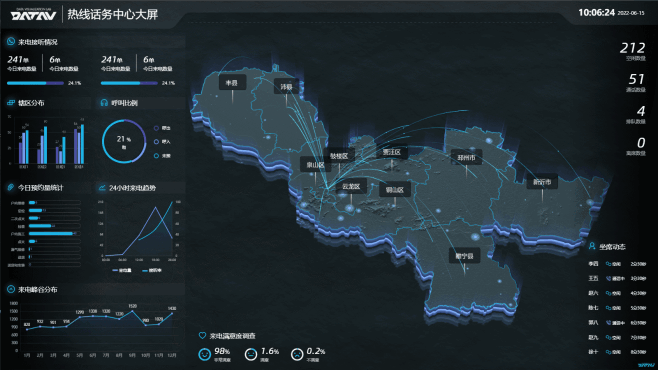Screen dimensions: 658x370
Task: Click the heart icon beside 来电满意度调查
Action: coord(202,336)
